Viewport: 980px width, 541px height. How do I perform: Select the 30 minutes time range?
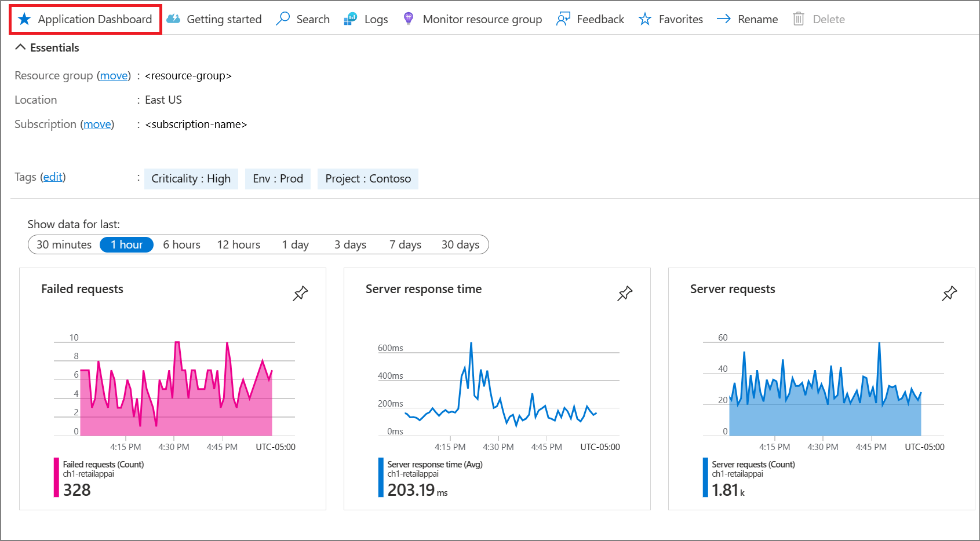[64, 244]
